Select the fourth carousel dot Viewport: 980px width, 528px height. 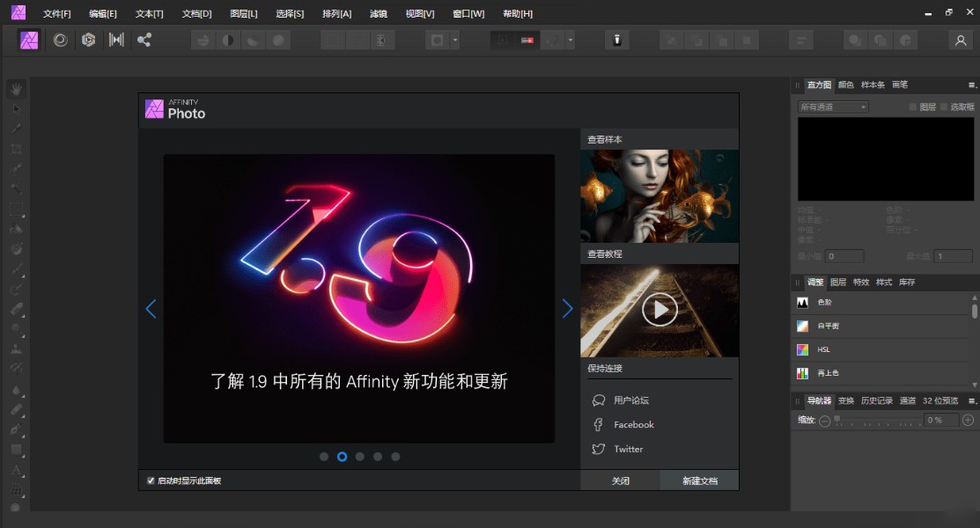point(378,457)
